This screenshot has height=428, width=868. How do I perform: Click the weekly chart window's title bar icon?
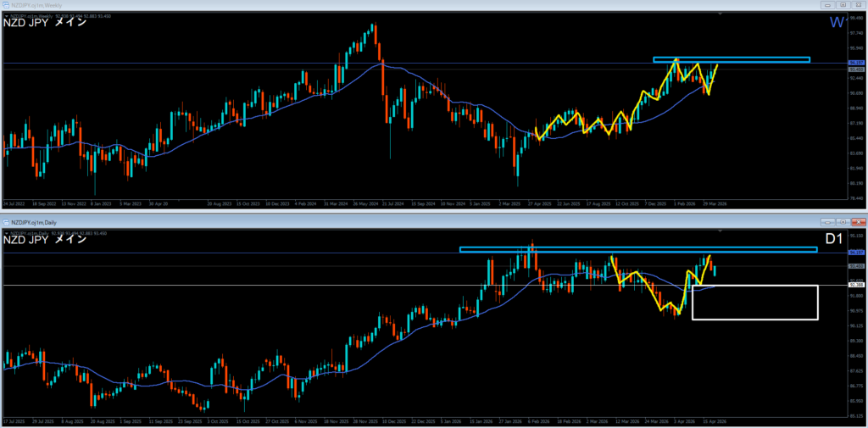(6, 4)
